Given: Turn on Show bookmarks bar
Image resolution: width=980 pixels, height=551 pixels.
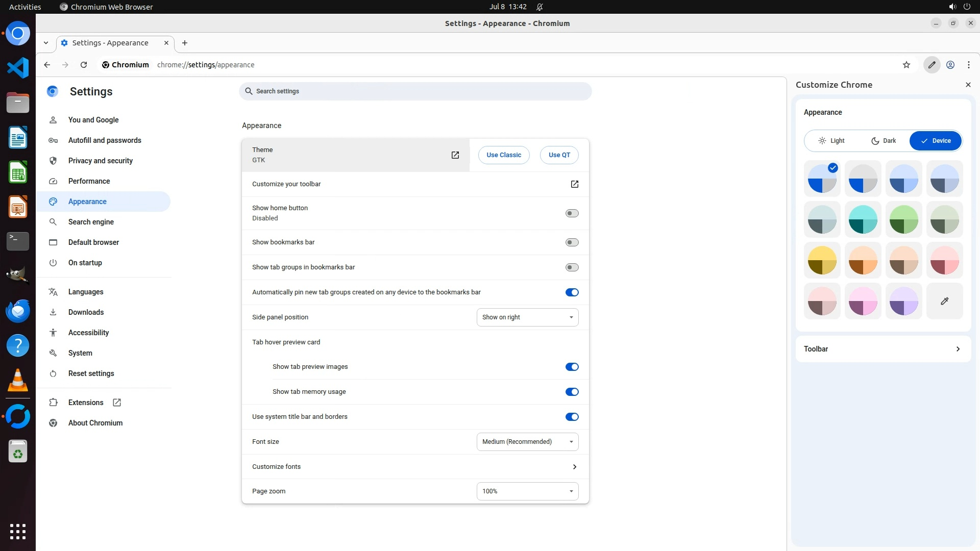Looking at the screenshot, I should 572,242.
